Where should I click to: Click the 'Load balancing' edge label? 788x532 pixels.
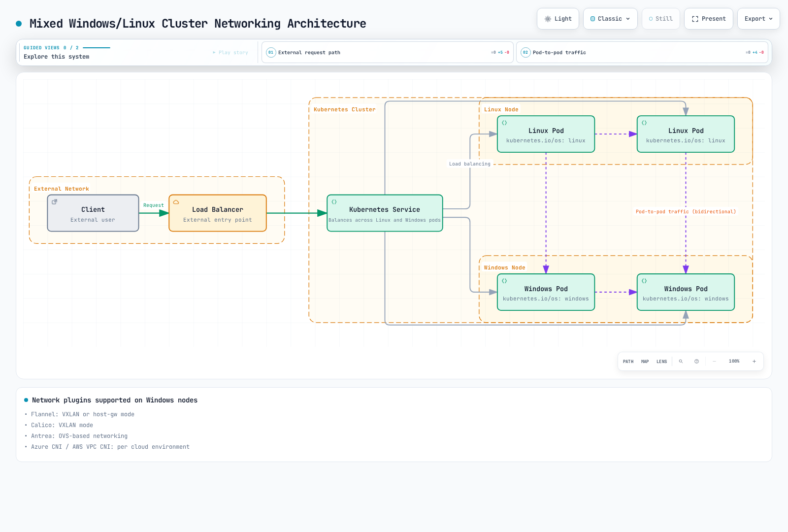[470, 164]
